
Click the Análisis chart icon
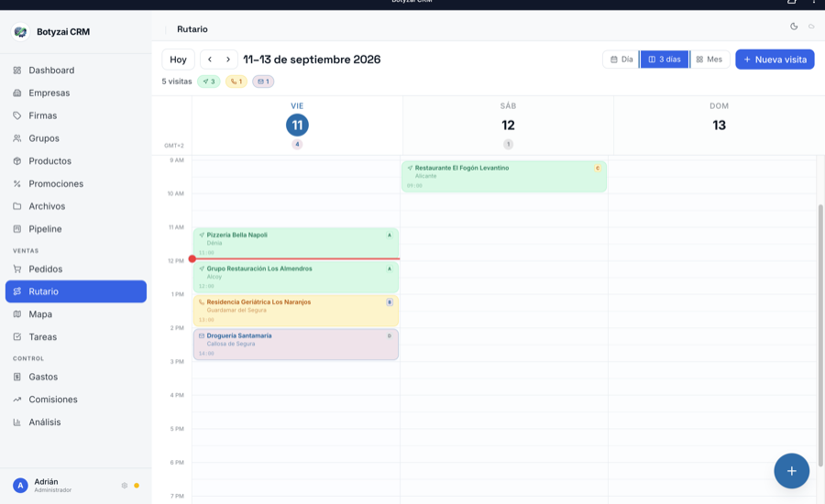pyautogui.click(x=17, y=422)
